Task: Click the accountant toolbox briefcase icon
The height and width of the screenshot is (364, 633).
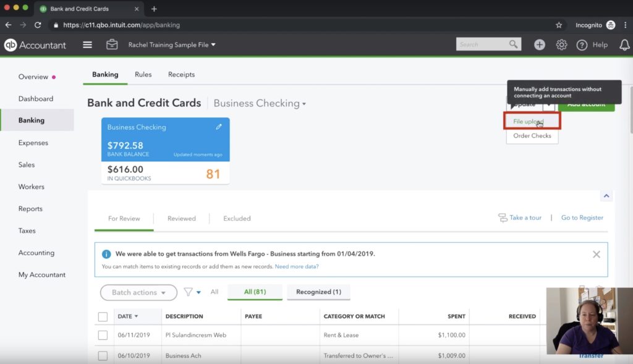Action: click(112, 44)
